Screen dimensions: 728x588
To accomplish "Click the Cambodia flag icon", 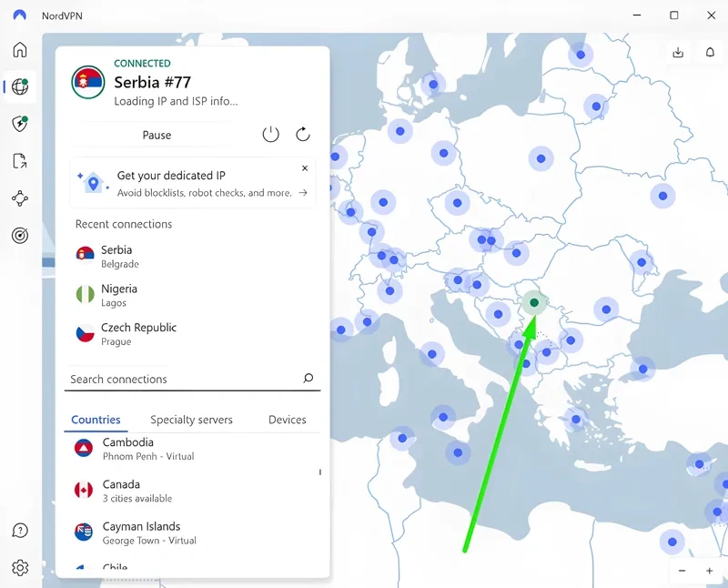I will pos(84,448).
